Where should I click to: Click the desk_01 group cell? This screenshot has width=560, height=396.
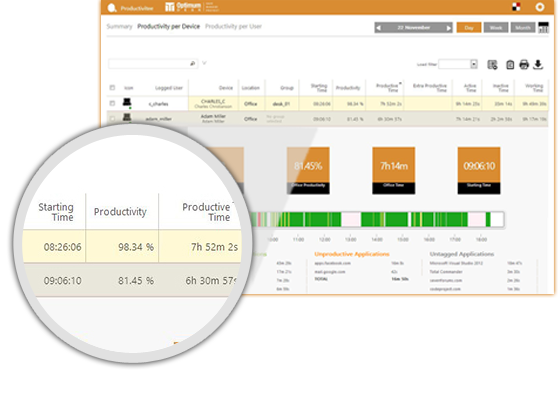[281, 104]
